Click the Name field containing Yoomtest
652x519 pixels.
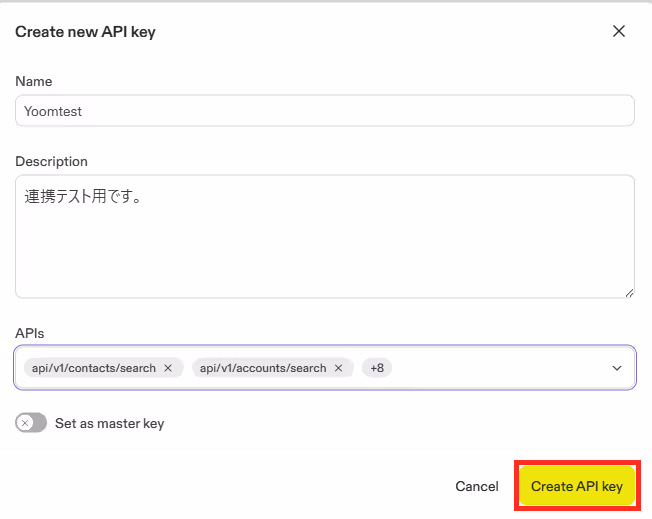(x=325, y=111)
